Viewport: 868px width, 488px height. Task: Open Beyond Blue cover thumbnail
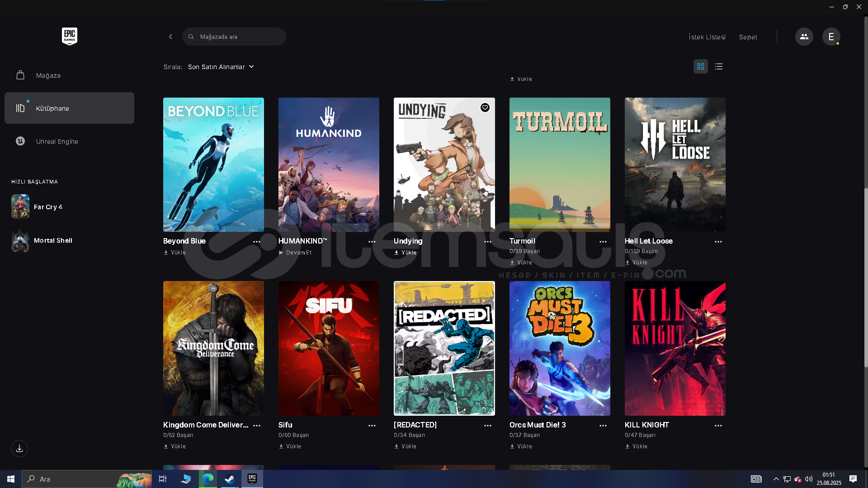pos(213,164)
